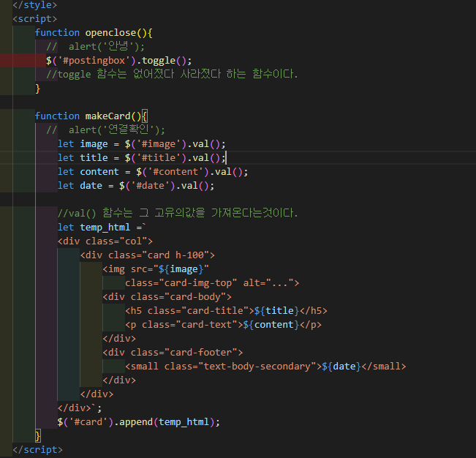
Task: Click the 'let content = $('#content').val();' line
Action: (x=153, y=172)
